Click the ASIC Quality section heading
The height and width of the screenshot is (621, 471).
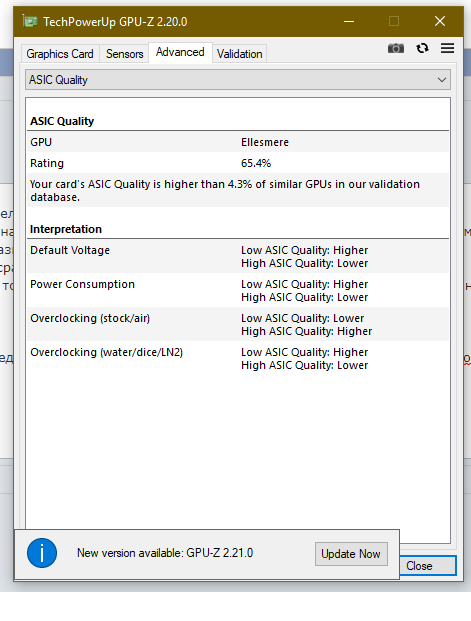pos(62,121)
